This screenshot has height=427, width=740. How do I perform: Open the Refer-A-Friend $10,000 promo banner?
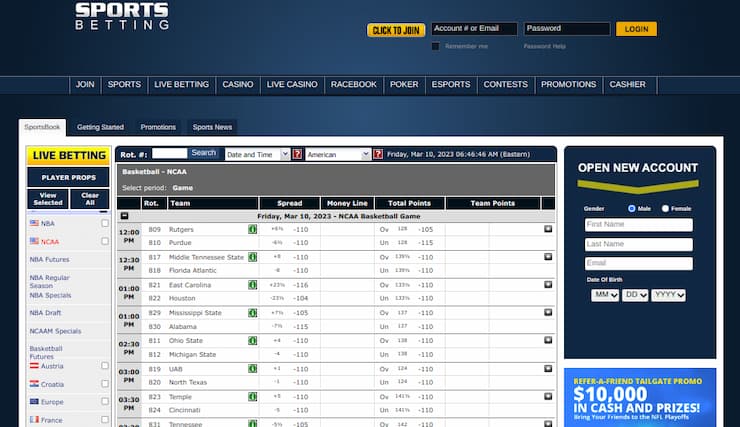pos(640,398)
